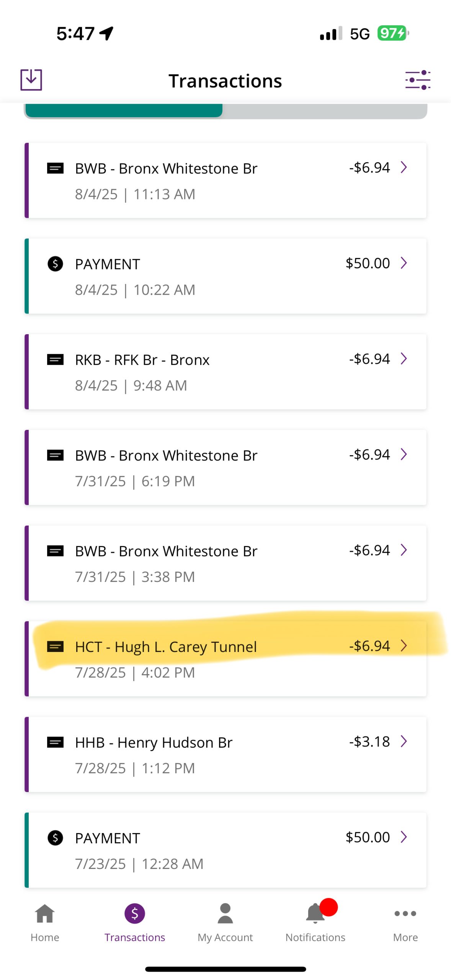Viewport: 451px width, 980px height.
Task: Expand chevron for HCT Hugh L. Carey Tunnel
Action: 404,645
